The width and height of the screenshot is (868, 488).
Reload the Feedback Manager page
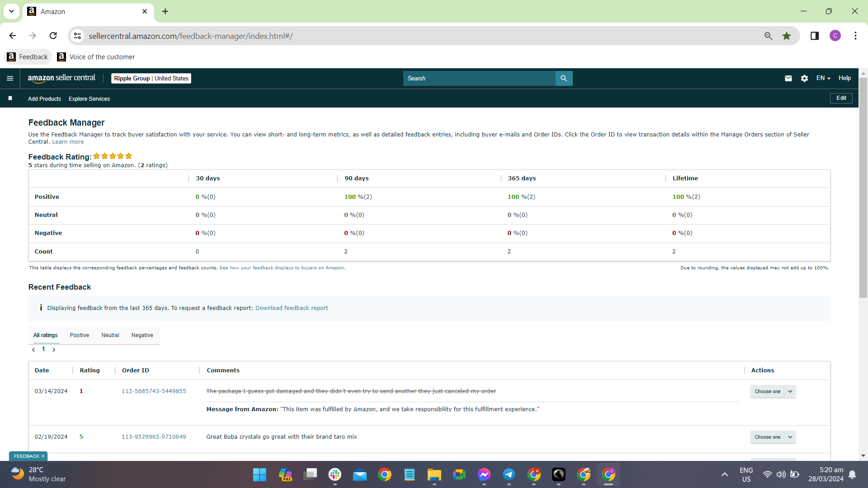53,36
